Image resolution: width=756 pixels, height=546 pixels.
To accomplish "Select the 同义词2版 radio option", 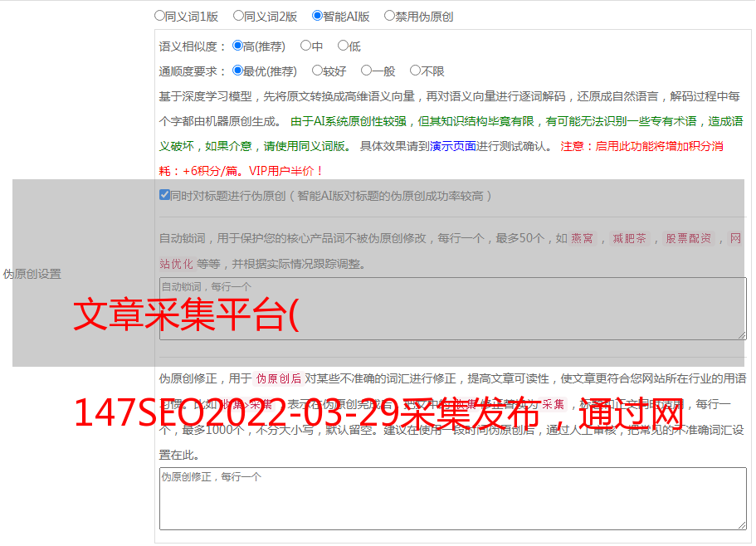I will coord(238,16).
